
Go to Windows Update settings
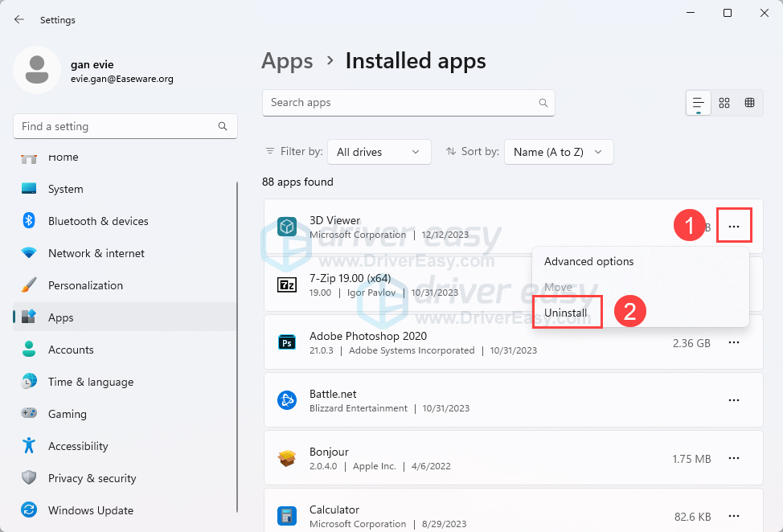click(x=90, y=510)
